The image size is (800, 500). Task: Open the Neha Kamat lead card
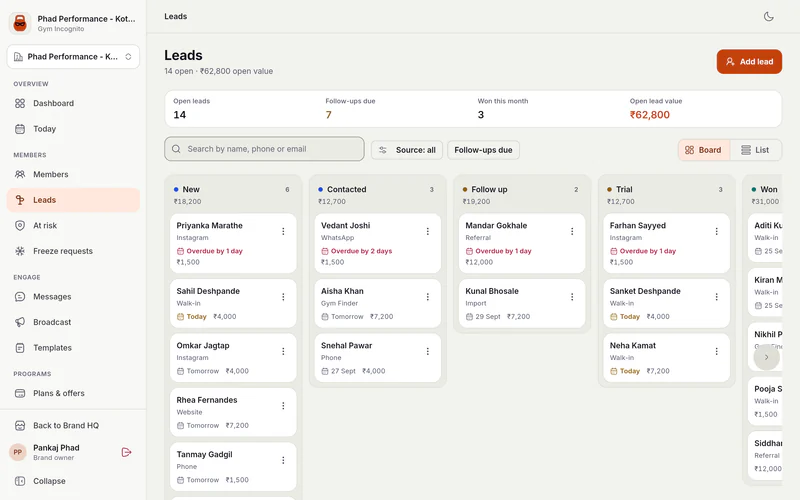(x=666, y=358)
